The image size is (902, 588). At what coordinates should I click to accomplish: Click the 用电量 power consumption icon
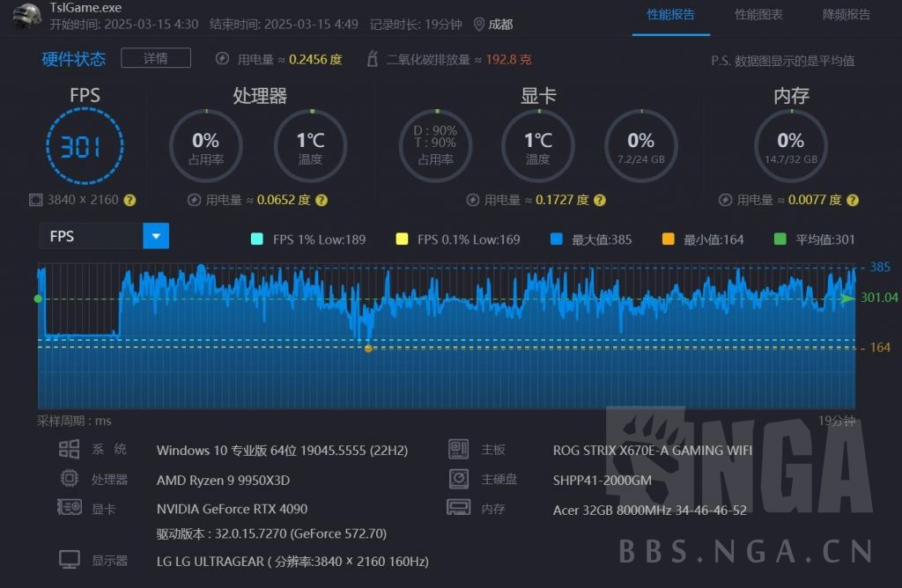[221, 60]
